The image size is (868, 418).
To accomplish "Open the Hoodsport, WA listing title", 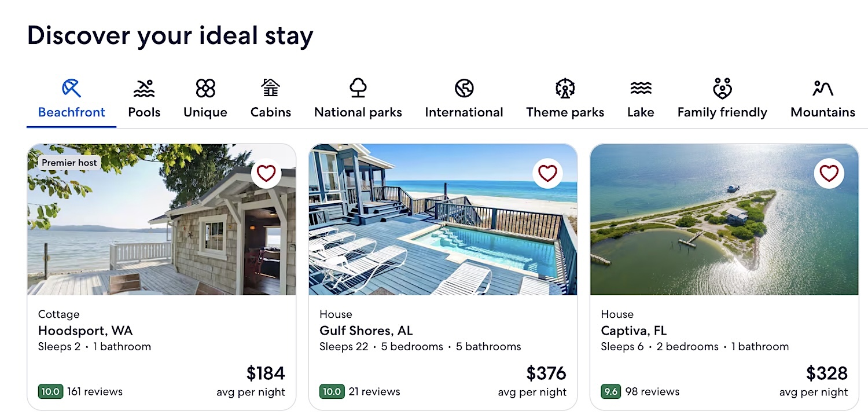I will click(x=85, y=331).
